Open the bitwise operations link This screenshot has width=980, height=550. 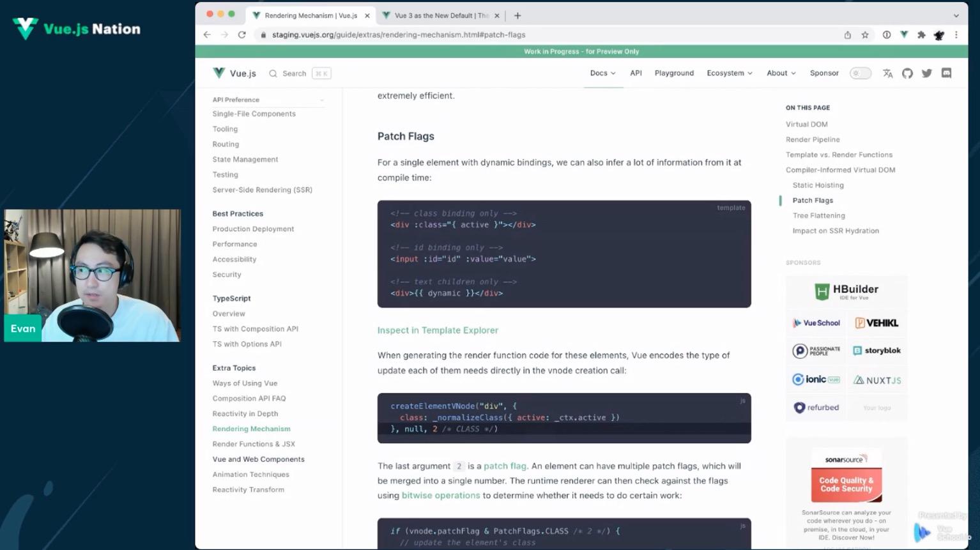440,496
